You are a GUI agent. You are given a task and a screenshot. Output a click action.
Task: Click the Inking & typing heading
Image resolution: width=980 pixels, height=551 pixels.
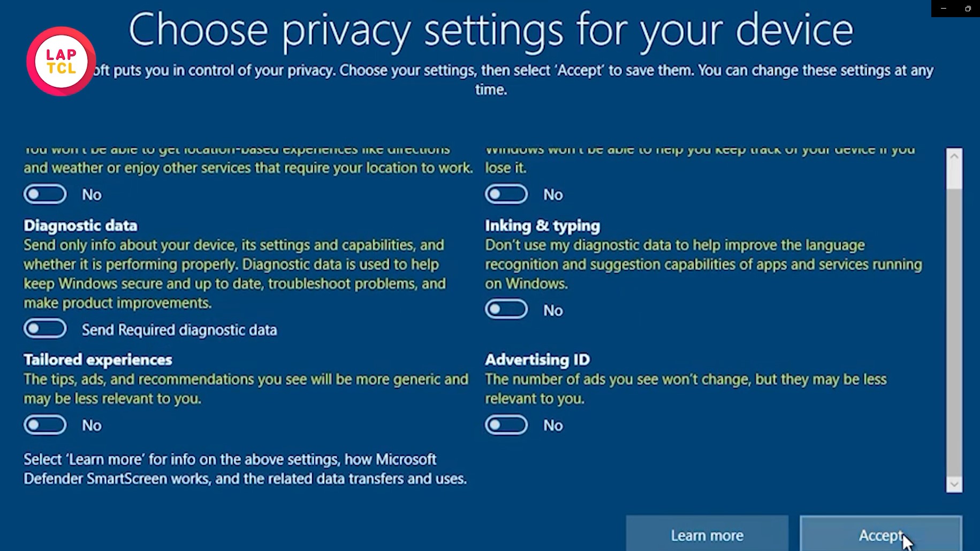coord(542,225)
